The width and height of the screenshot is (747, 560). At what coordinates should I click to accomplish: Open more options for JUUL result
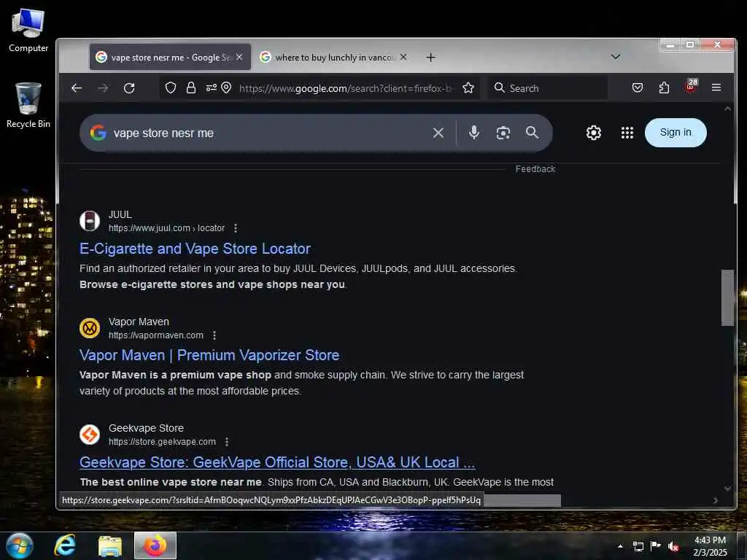pyautogui.click(x=236, y=228)
